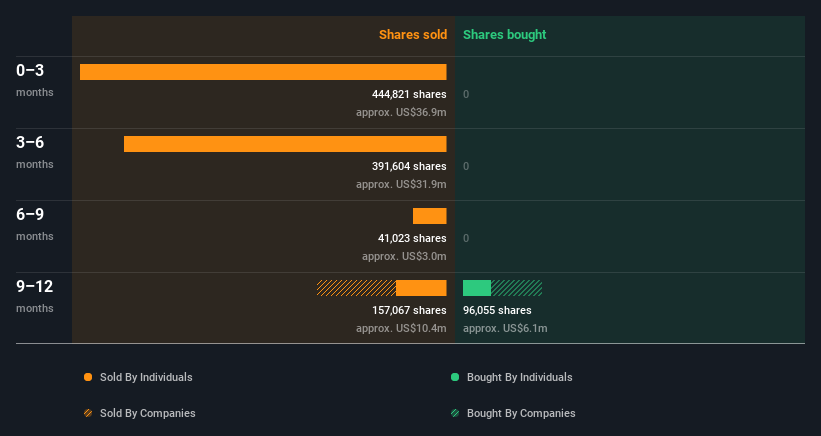
Task: Click the striped Sold By Companies legend icon
Action: coord(88,413)
